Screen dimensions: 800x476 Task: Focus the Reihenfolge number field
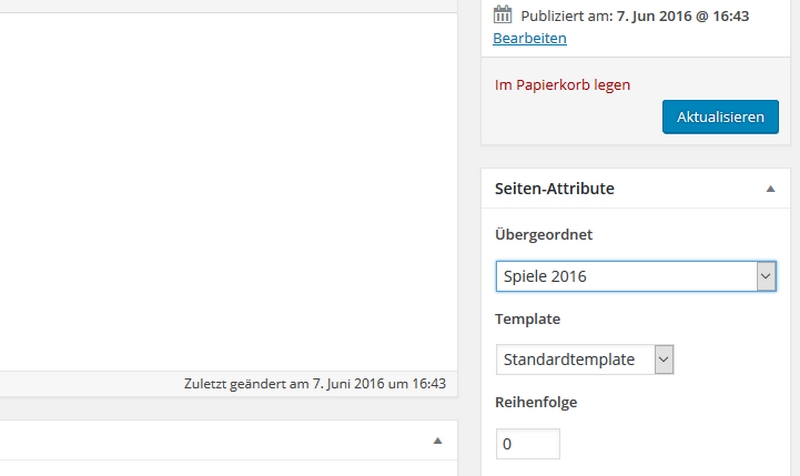[528, 443]
